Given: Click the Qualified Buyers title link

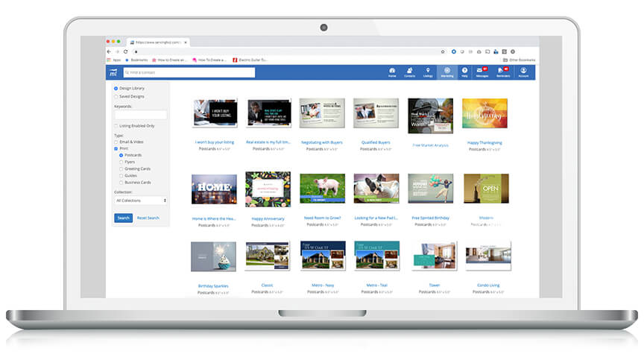Looking at the screenshot, I should click(376, 142).
